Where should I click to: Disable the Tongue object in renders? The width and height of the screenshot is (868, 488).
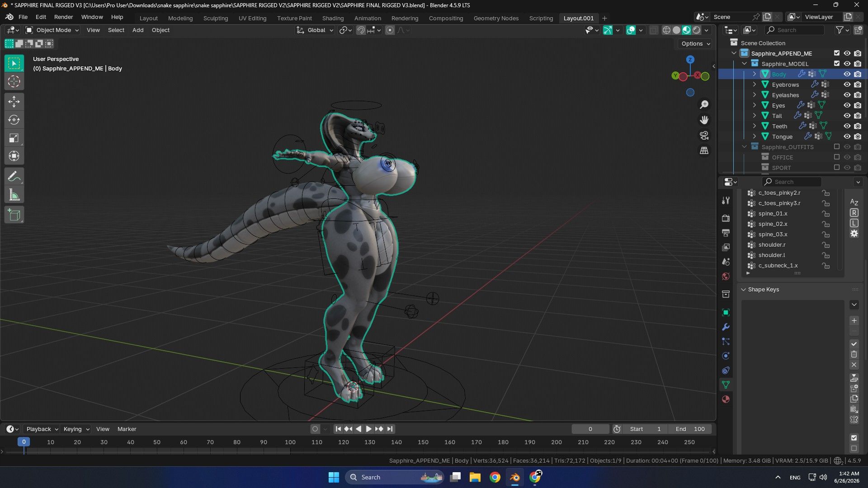[858, 136]
